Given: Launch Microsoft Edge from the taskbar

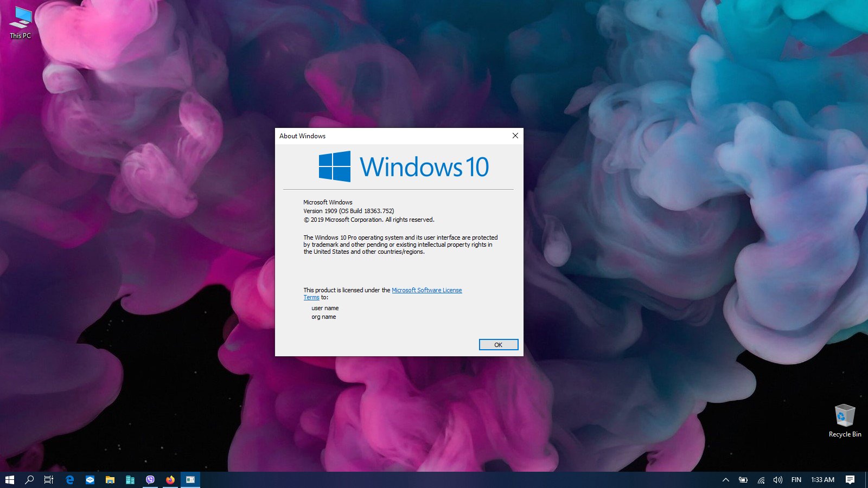Looking at the screenshot, I should coord(69,480).
